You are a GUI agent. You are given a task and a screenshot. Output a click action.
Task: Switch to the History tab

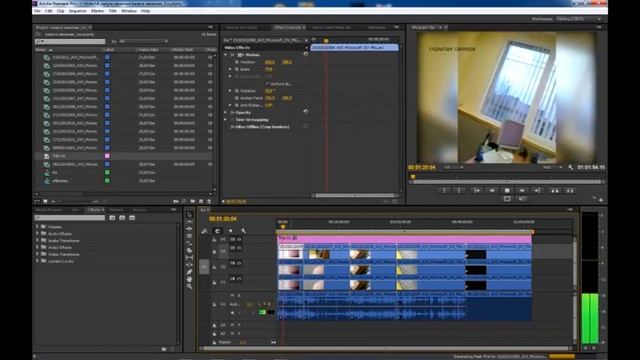[139, 210]
